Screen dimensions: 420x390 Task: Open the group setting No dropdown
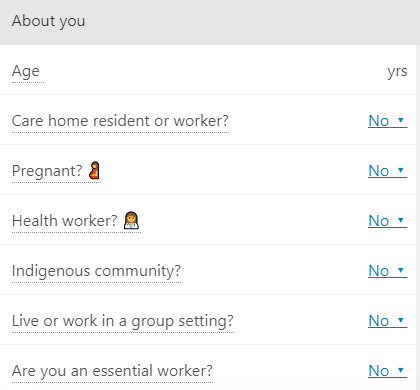point(388,321)
